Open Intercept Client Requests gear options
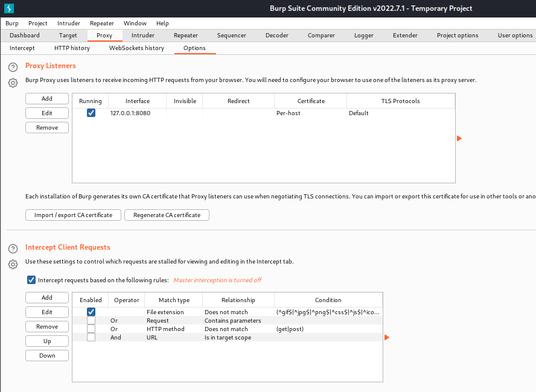This screenshot has height=392, width=536. [x=13, y=264]
